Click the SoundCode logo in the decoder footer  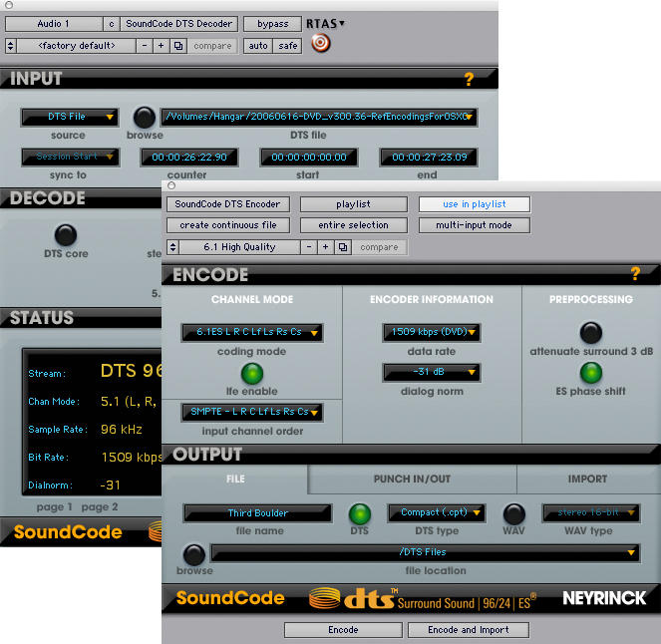68,532
